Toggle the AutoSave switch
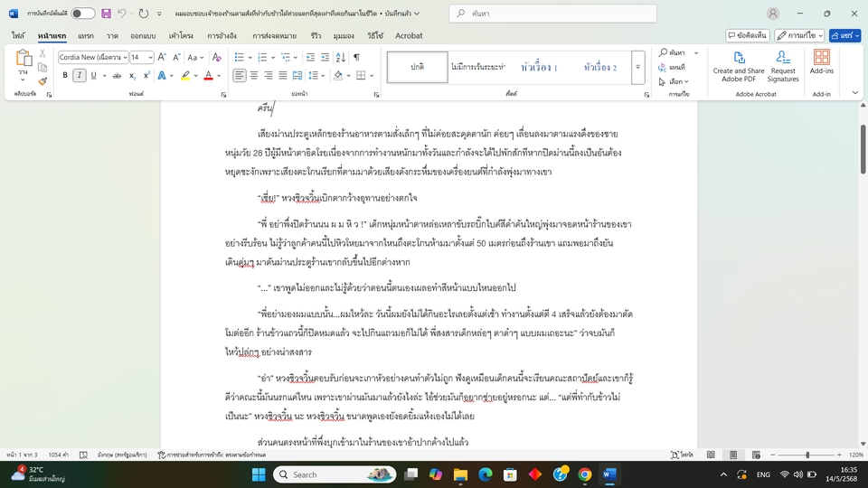Screen dimensions: 868x488 point(83,14)
